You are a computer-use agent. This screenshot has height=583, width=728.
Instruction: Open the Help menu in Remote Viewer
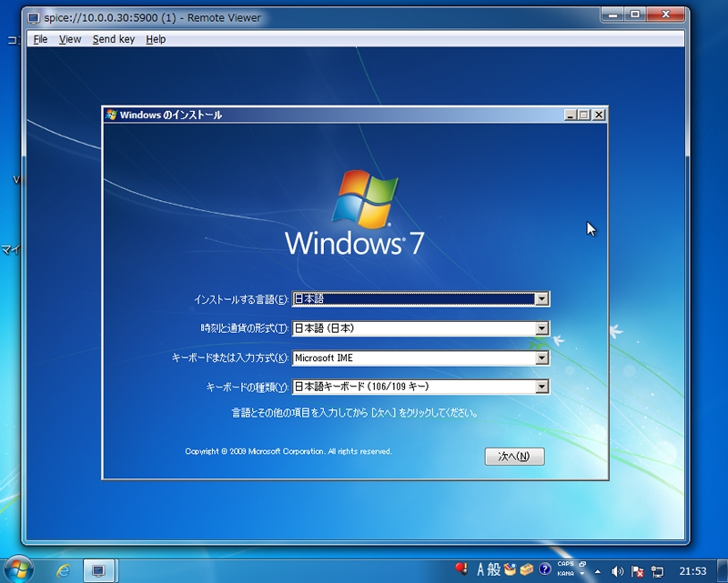click(156, 39)
